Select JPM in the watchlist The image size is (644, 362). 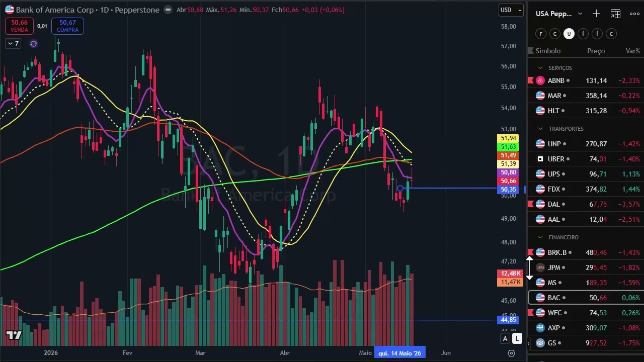(x=586, y=267)
